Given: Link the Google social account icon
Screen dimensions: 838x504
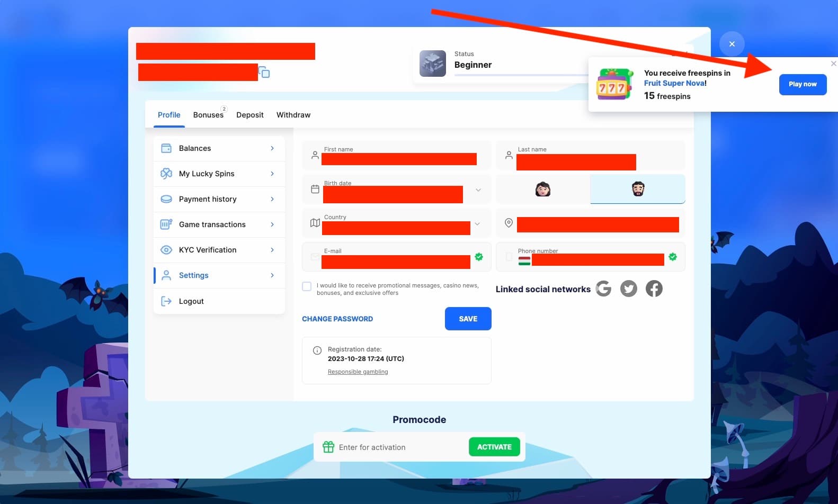Looking at the screenshot, I should tap(603, 289).
